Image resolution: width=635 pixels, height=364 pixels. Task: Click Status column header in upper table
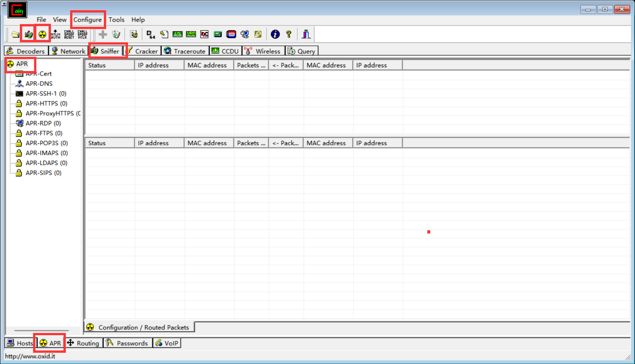click(110, 65)
